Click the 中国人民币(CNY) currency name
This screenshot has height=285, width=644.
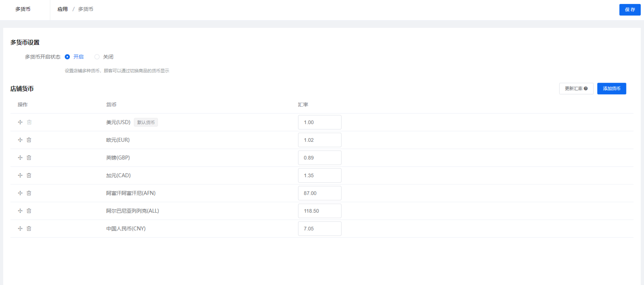pos(126,228)
